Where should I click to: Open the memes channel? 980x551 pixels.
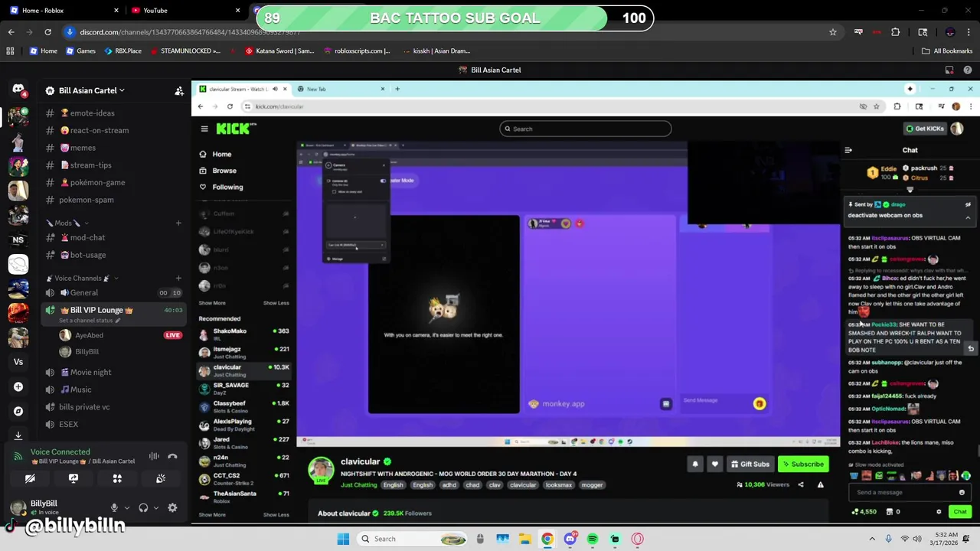click(115, 148)
